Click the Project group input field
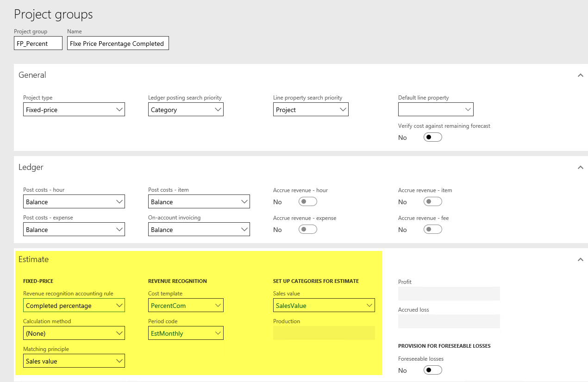The width and height of the screenshot is (588, 382). pos(38,44)
